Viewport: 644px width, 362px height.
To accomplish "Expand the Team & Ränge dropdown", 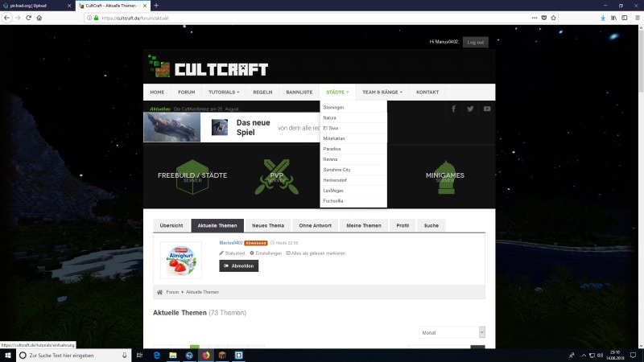I will pos(382,93).
